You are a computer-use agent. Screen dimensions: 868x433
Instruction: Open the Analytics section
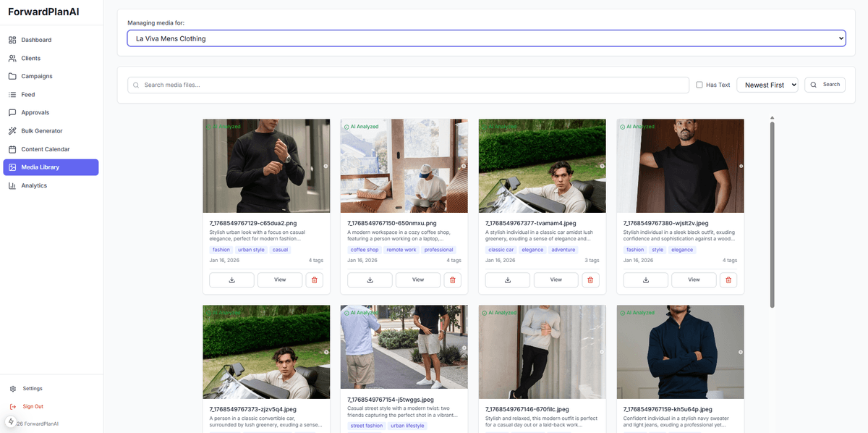click(35, 185)
